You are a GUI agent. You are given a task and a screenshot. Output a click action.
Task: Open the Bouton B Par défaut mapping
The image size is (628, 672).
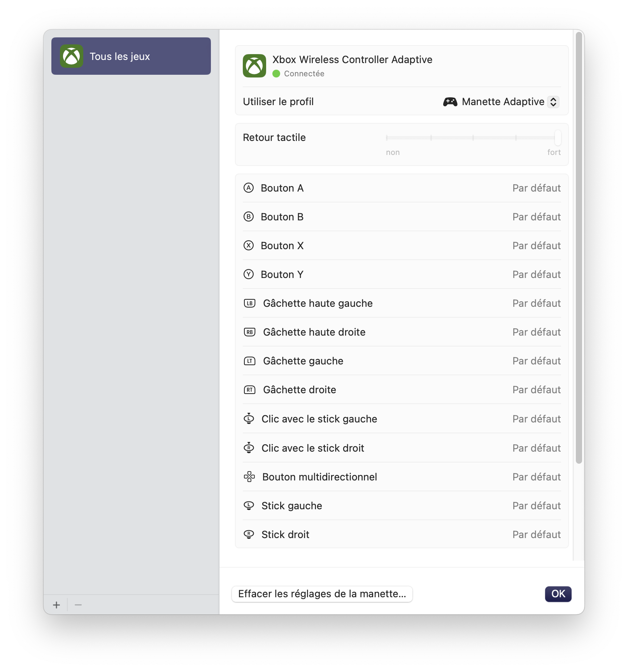[537, 217]
